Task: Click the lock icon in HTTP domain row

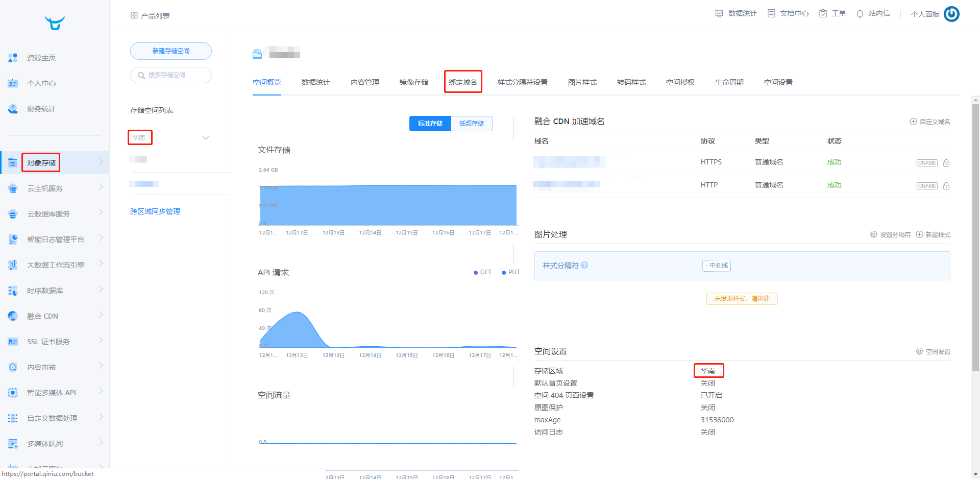Action: 946,186
